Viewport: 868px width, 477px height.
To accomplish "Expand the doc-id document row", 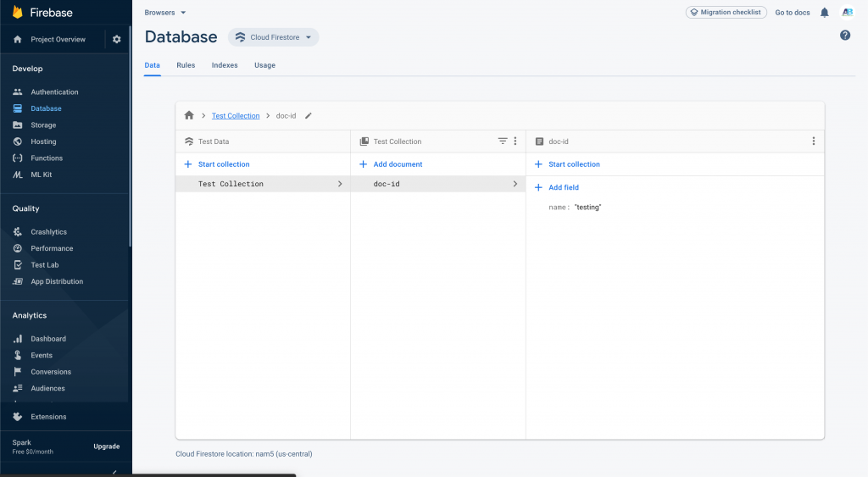I will tap(438, 184).
